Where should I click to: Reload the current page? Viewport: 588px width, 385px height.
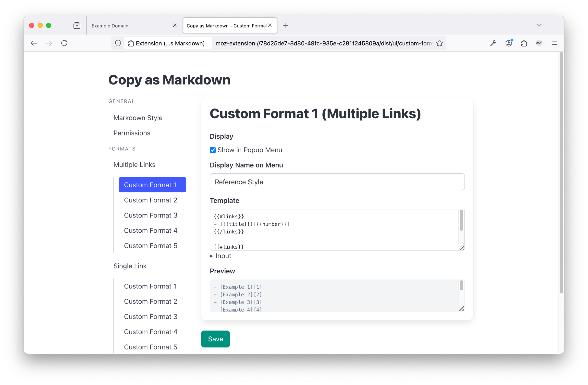coord(64,43)
